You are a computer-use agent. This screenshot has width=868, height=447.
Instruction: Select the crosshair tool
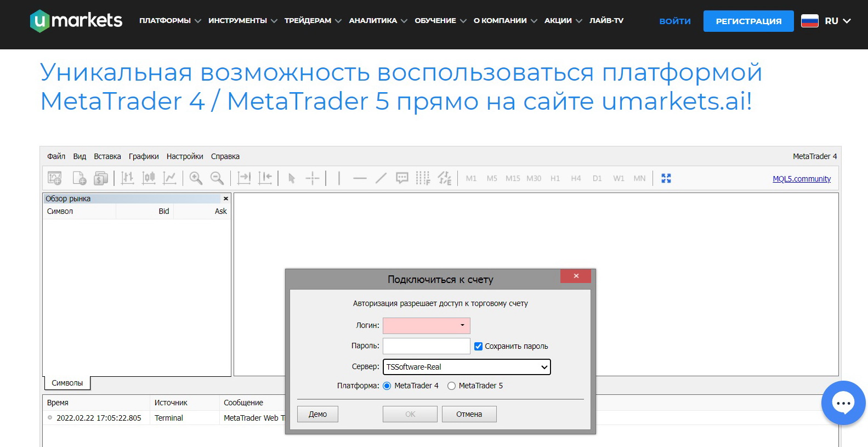(x=313, y=178)
